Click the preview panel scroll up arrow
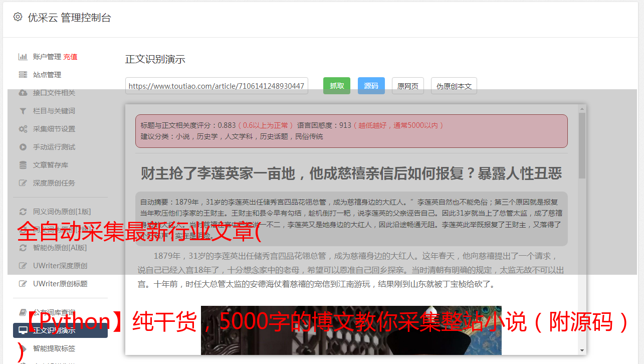Screen dimensions: 644x364 click(582, 108)
